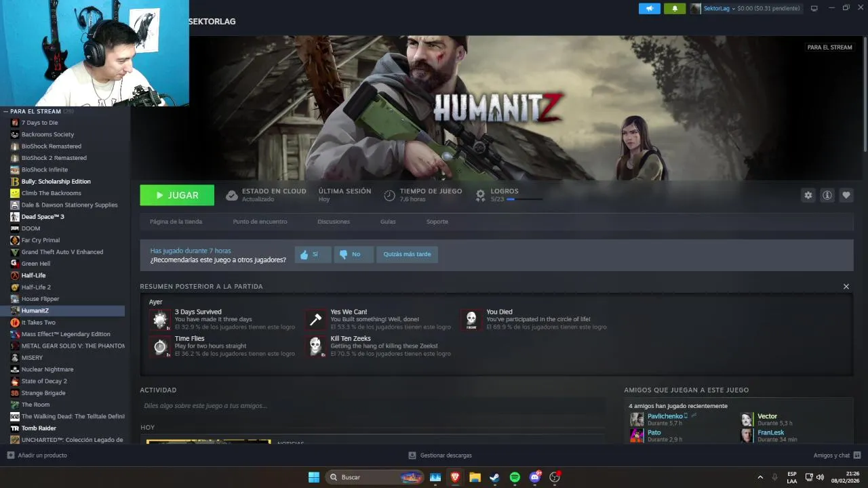The width and height of the screenshot is (868, 488).
Task: Open Spotify from taskbar
Action: (515, 477)
